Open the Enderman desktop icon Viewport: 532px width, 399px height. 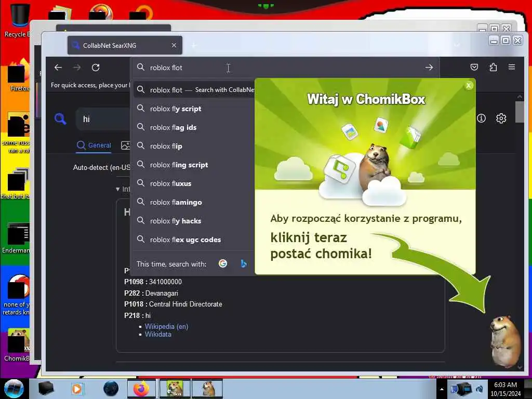(x=16, y=238)
